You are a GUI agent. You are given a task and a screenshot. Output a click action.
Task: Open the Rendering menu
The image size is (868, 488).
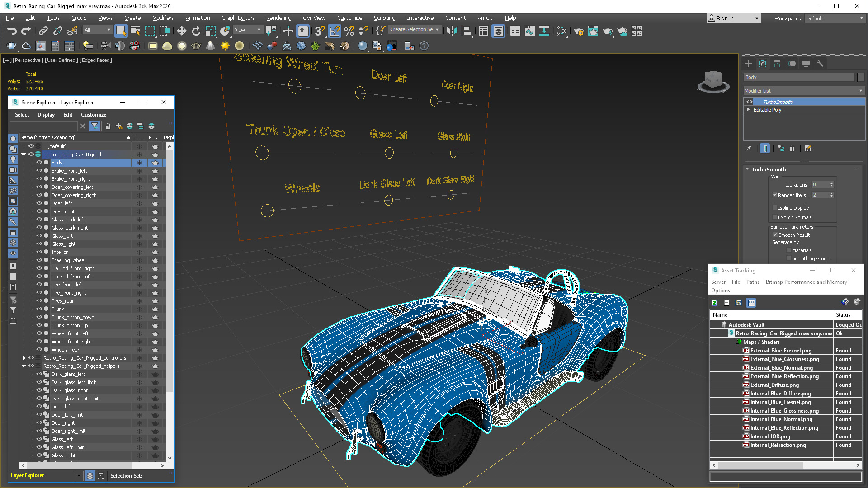coord(278,18)
